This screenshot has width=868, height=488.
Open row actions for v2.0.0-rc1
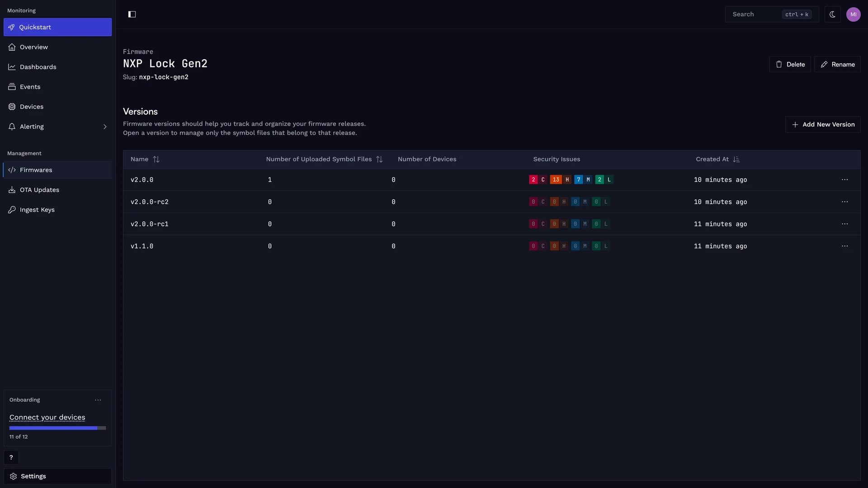pyautogui.click(x=844, y=224)
